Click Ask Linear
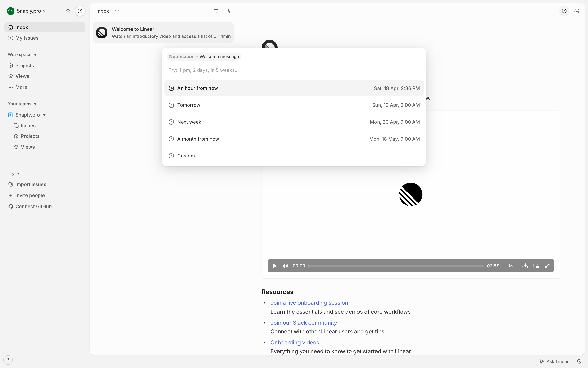The height and width of the screenshot is (368, 588). point(554,361)
